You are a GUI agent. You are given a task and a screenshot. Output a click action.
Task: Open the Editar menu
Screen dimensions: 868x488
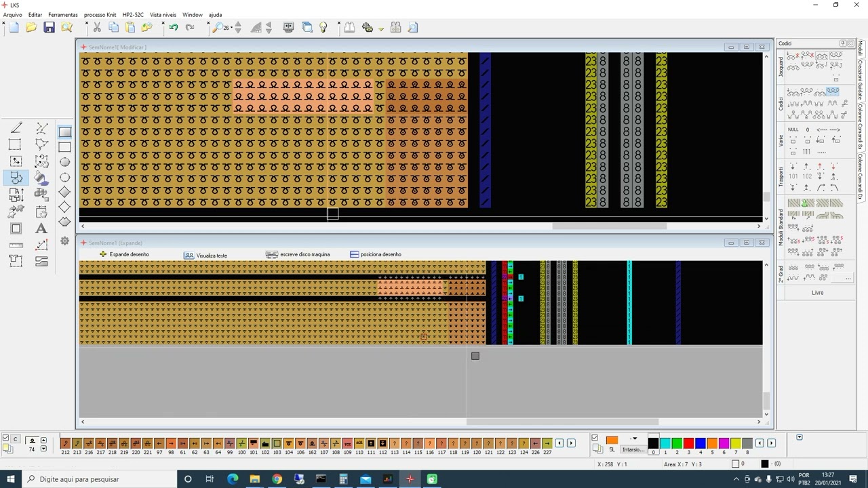35,14
